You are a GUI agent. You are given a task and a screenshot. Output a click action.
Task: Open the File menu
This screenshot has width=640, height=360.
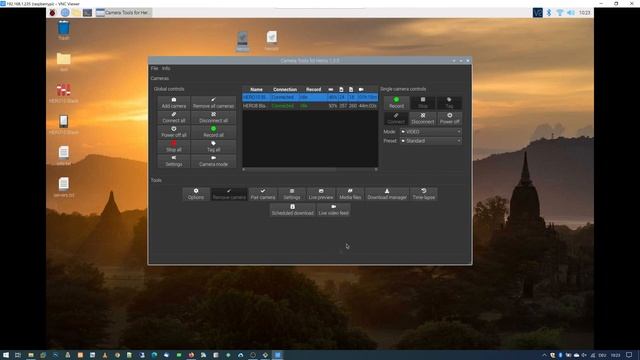coord(154,68)
